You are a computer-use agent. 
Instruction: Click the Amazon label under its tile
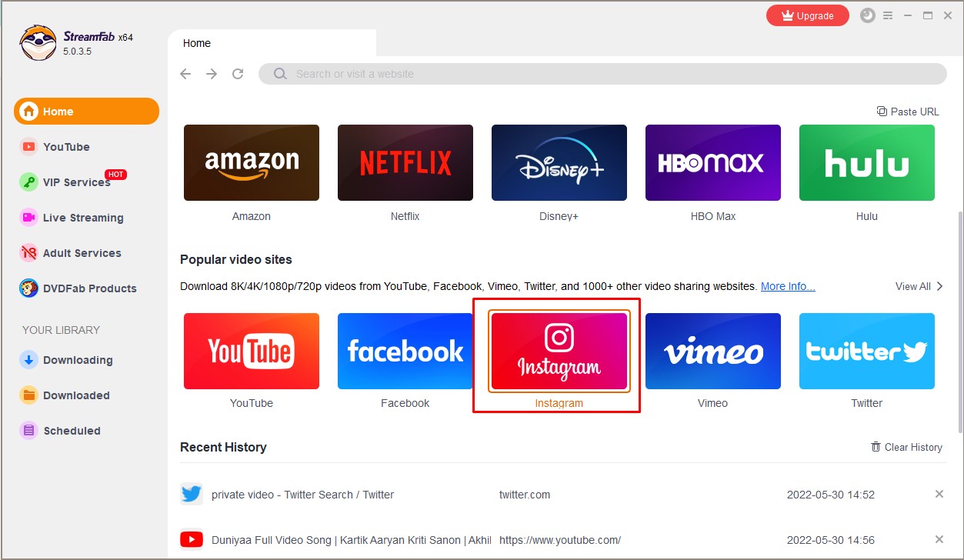coord(252,216)
